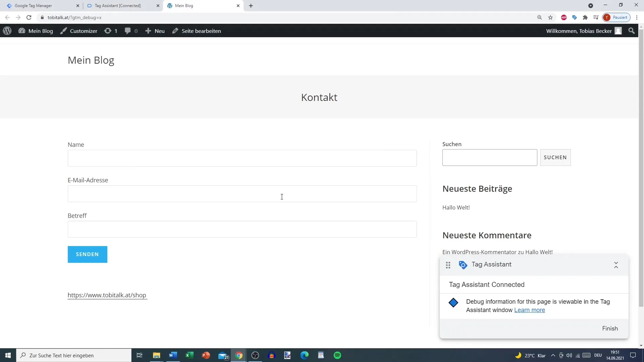Focus the Suchen search field
The image size is (644, 362).
(x=490, y=158)
